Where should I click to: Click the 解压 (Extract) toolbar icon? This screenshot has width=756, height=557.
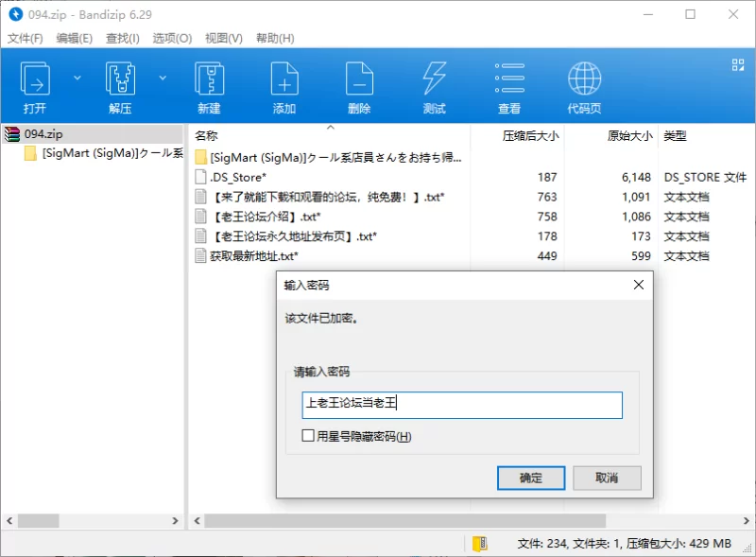point(120,78)
